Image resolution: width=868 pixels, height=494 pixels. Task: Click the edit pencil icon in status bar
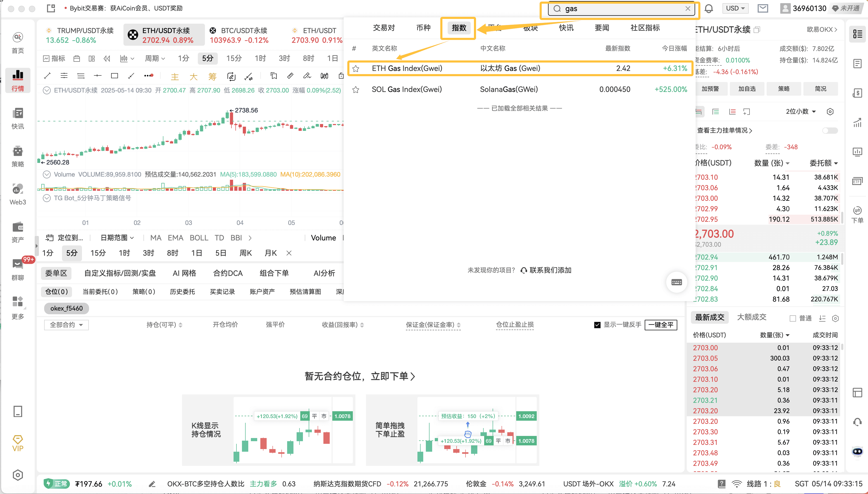click(x=152, y=484)
